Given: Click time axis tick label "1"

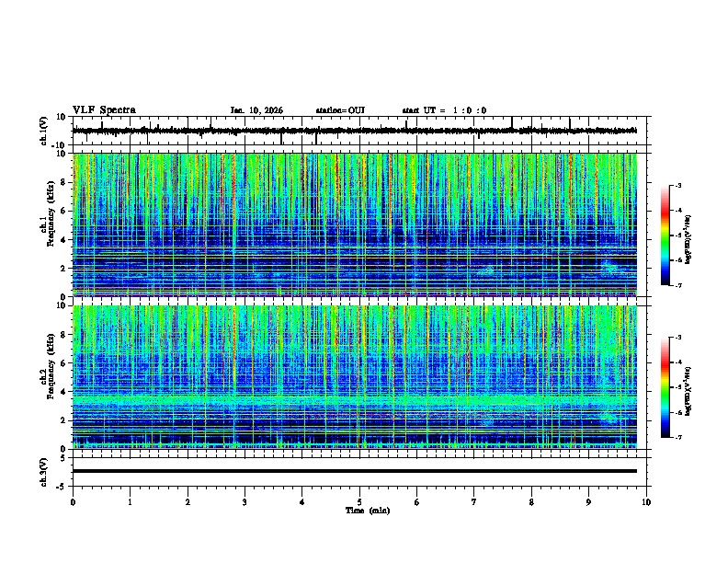Looking at the screenshot, I should [130, 502].
